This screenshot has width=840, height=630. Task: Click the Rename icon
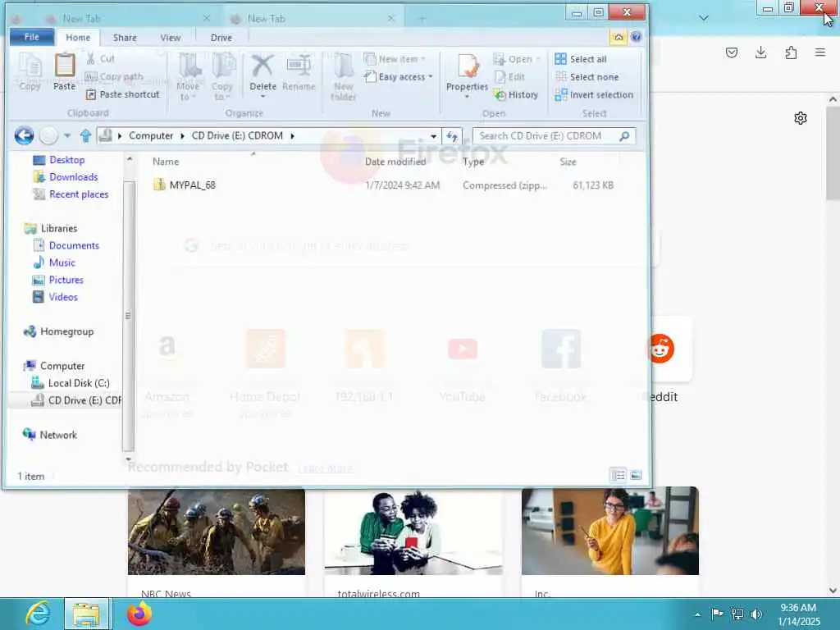click(299, 66)
